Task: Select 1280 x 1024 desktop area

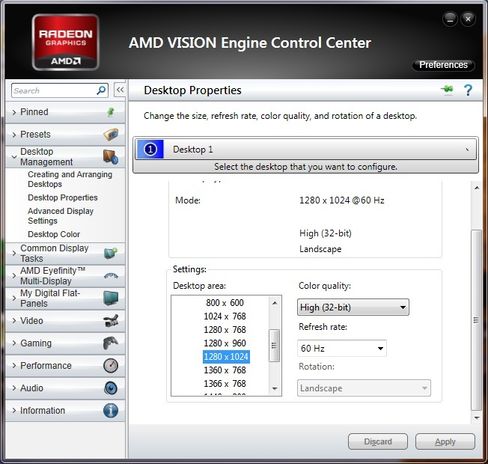Action: [226, 357]
